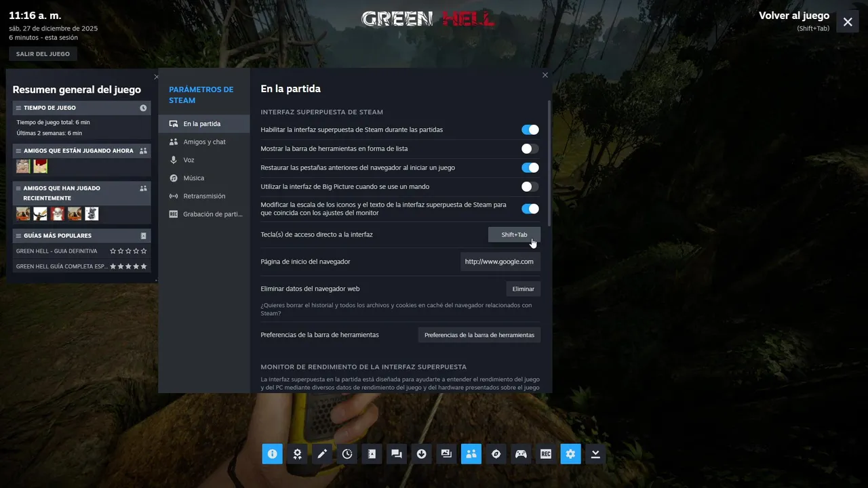Open Voz settings section
Screen dimensions: 868x488
[204, 160]
